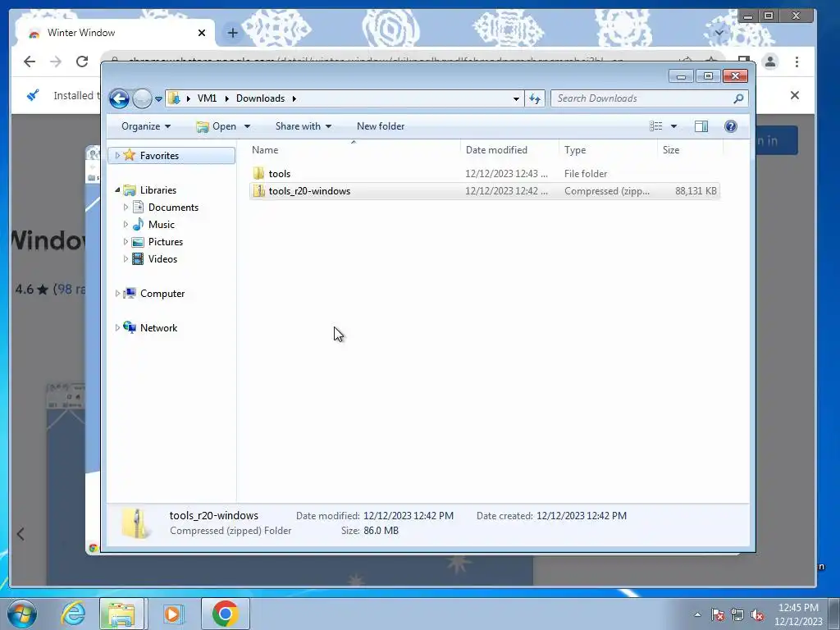The image size is (840, 630).
Task: Select Network in navigation pane
Action: tap(158, 328)
